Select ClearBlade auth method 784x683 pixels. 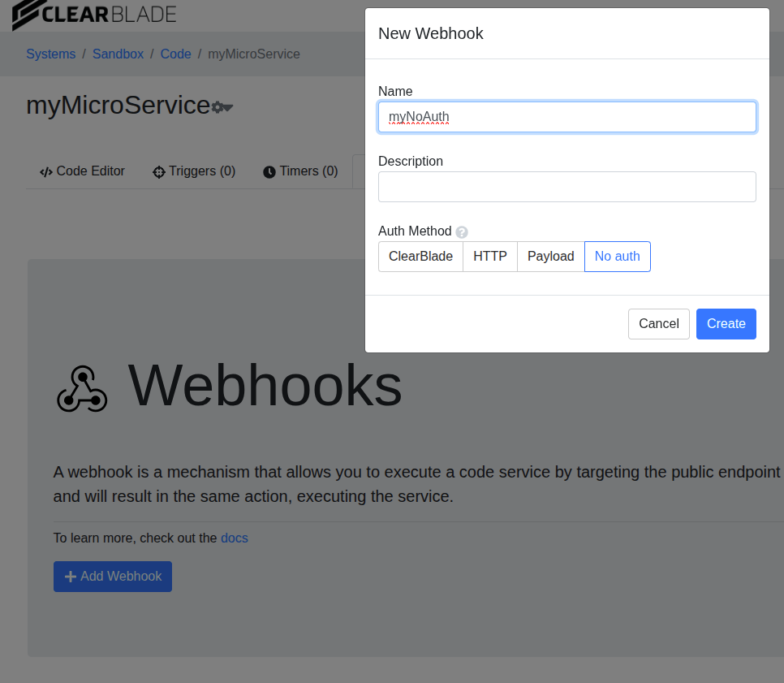point(420,257)
